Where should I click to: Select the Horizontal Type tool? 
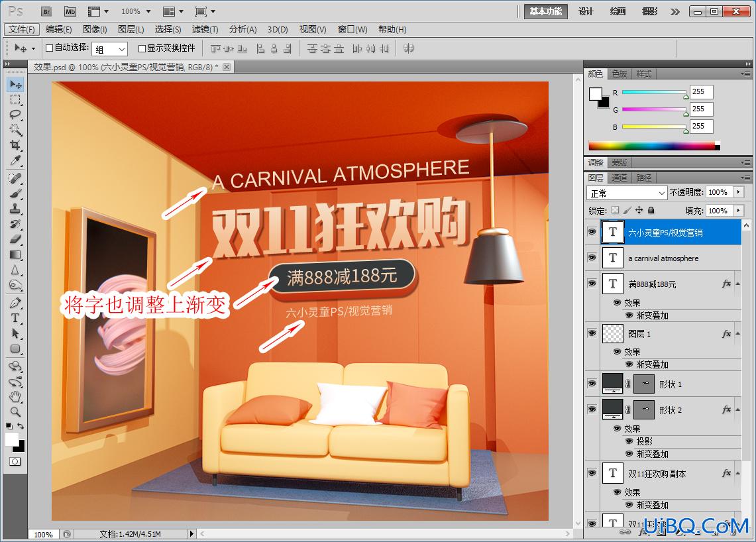pos(15,318)
